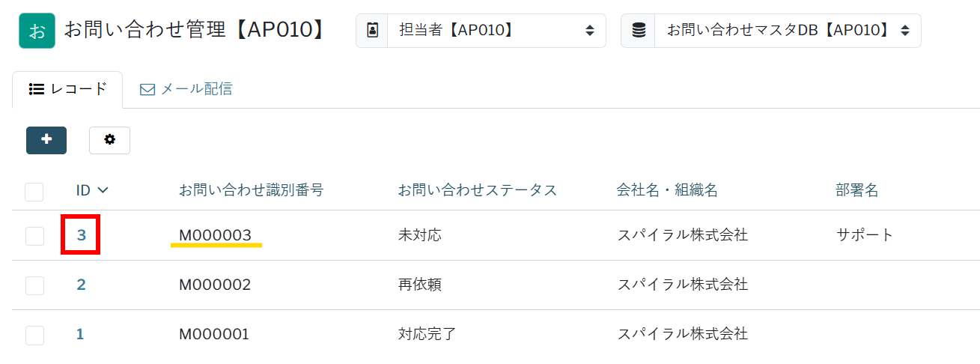This screenshot has width=980, height=364.
Task: Check the checkbox for record M000003
Action: coord(34,236)
